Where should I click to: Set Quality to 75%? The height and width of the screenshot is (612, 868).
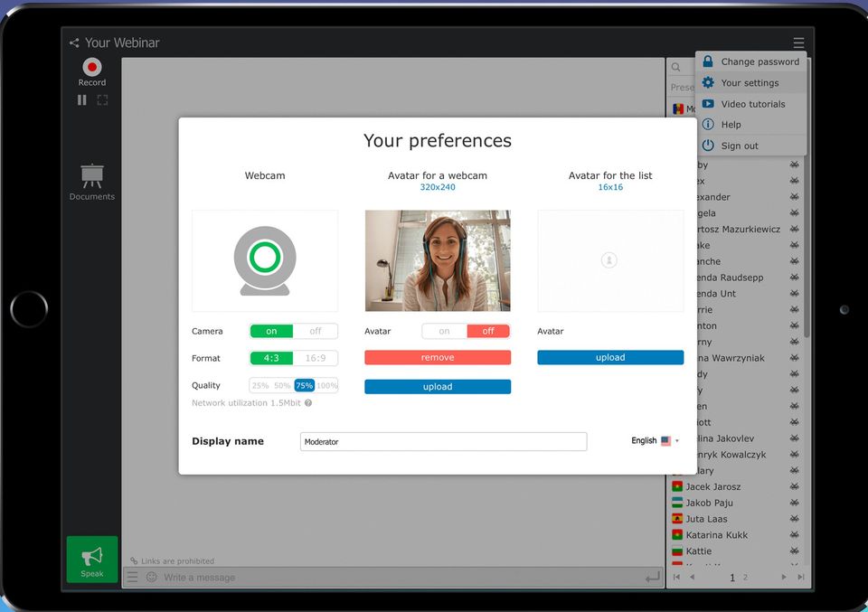304,385
